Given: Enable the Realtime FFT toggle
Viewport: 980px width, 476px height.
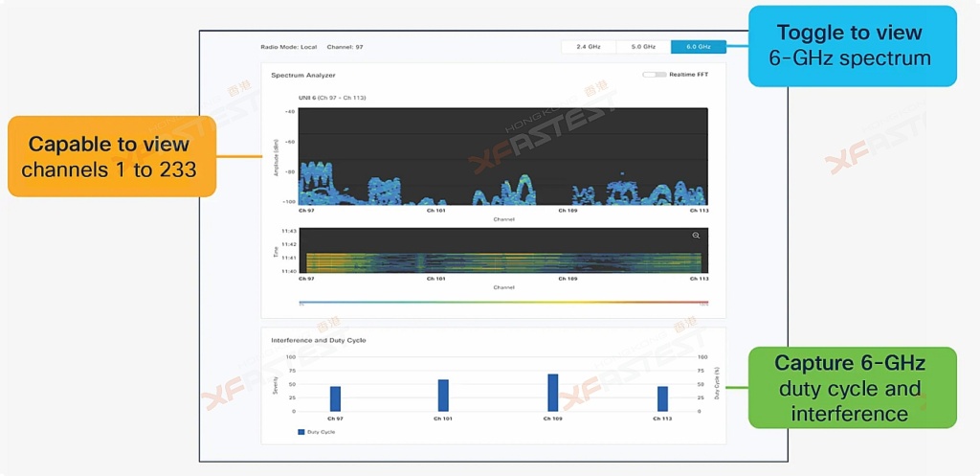Looking at the screenshot, I should 654,75.
